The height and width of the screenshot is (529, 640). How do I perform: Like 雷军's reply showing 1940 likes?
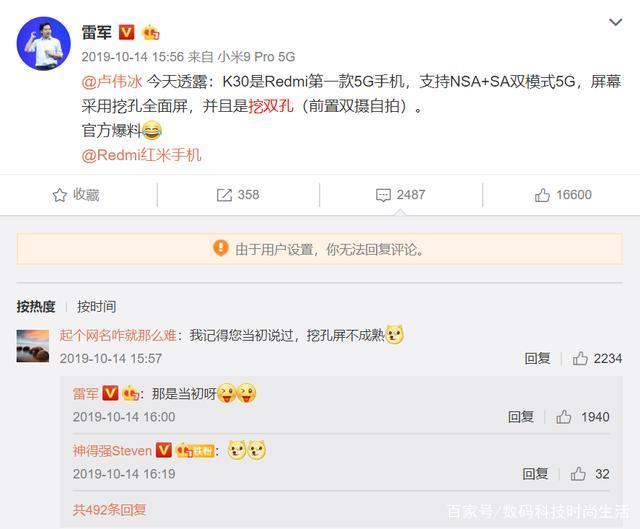[563, 417]
